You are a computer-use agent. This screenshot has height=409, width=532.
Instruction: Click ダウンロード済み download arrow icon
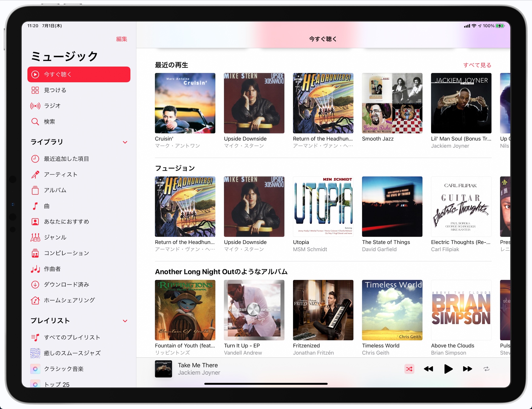pos(35,285)
